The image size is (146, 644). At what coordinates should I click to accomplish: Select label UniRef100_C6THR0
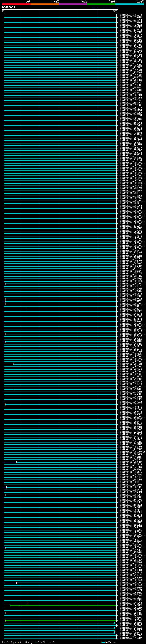point(131,60)
